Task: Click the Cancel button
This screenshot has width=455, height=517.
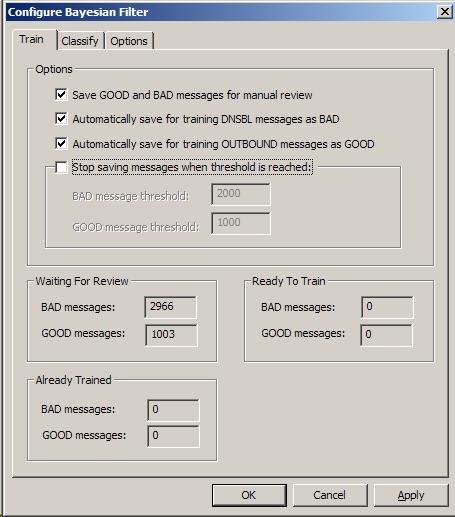Action: coord(330,495)
